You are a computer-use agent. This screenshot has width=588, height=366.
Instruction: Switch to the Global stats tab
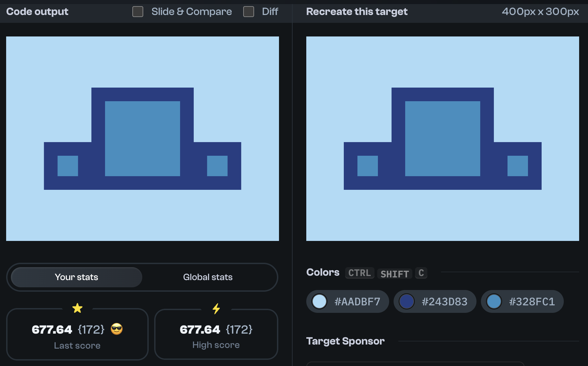click(208, 277)
